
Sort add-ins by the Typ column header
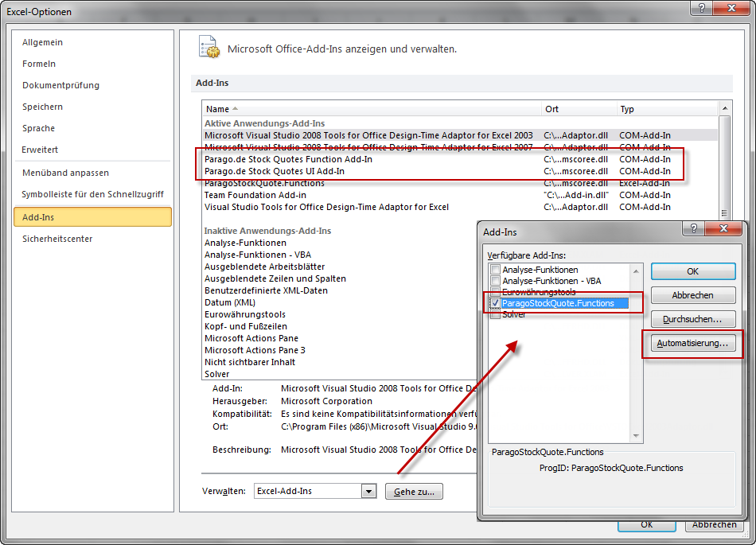click(x=627, y=109)
